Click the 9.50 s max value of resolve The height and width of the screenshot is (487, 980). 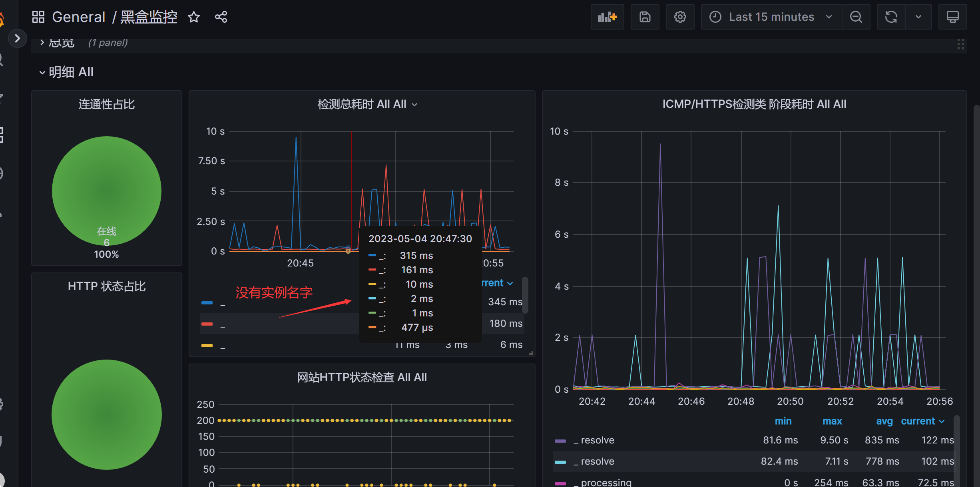point(834,440)
